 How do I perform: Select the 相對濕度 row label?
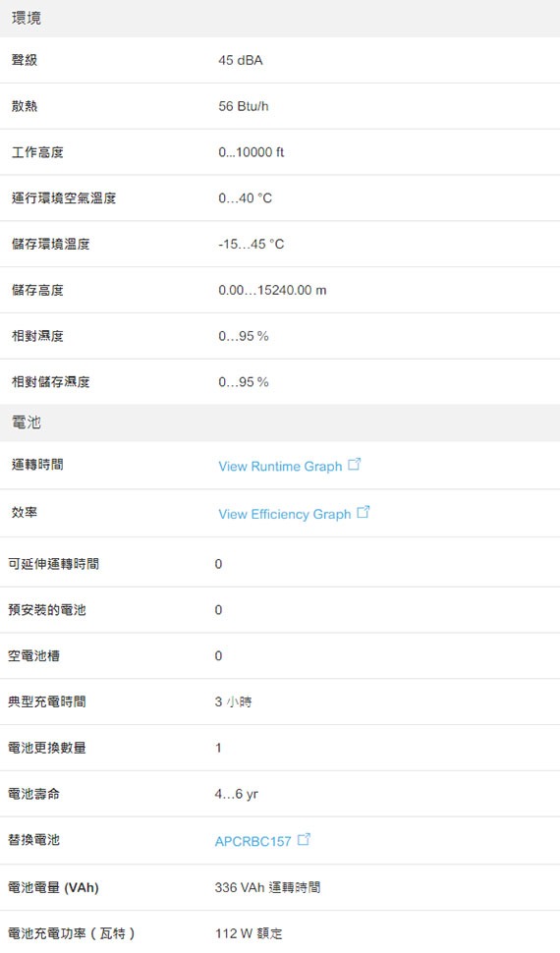point(37,336)
